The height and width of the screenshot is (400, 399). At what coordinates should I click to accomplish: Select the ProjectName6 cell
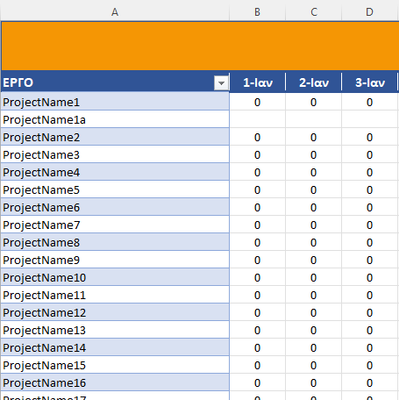click(115, 207)
